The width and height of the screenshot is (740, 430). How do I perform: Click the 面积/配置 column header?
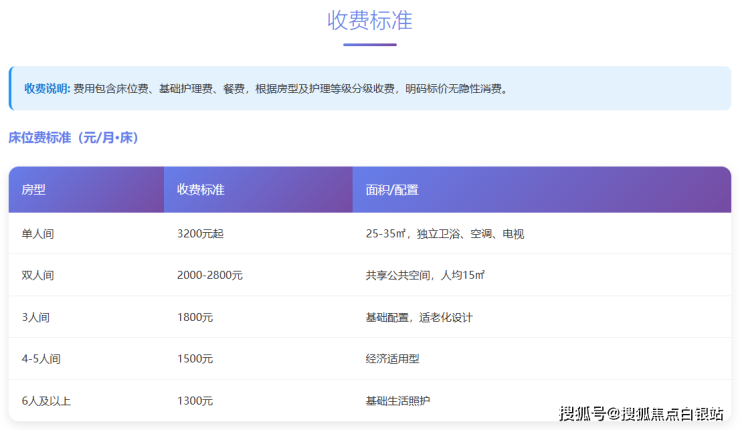tap(392, 190)
